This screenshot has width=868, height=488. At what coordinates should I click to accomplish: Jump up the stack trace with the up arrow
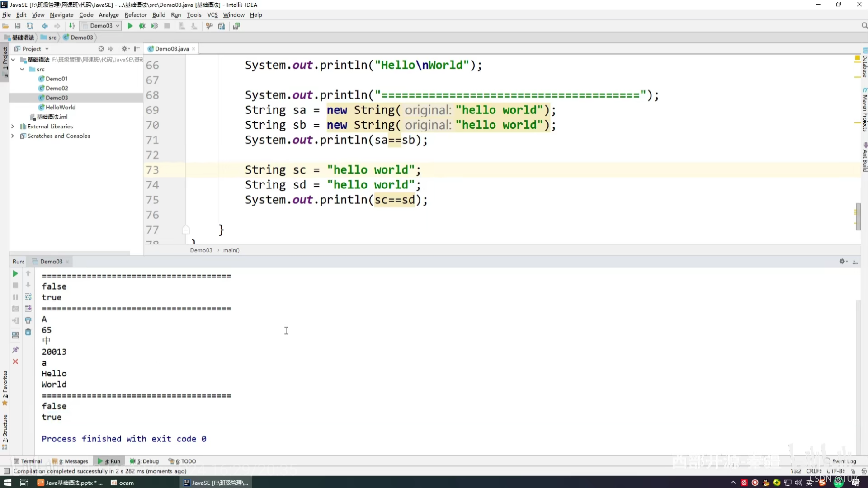[x=28, y=274]
